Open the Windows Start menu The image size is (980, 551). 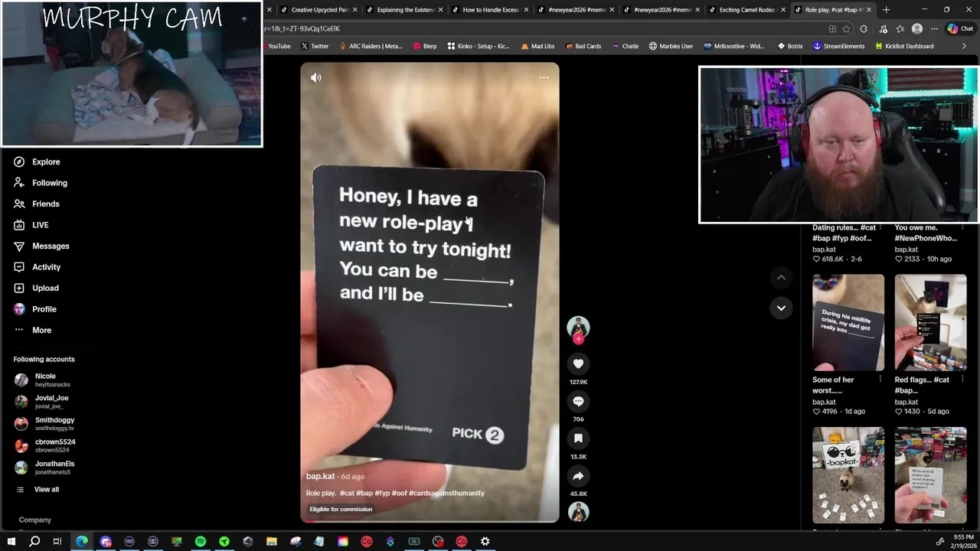11,542
